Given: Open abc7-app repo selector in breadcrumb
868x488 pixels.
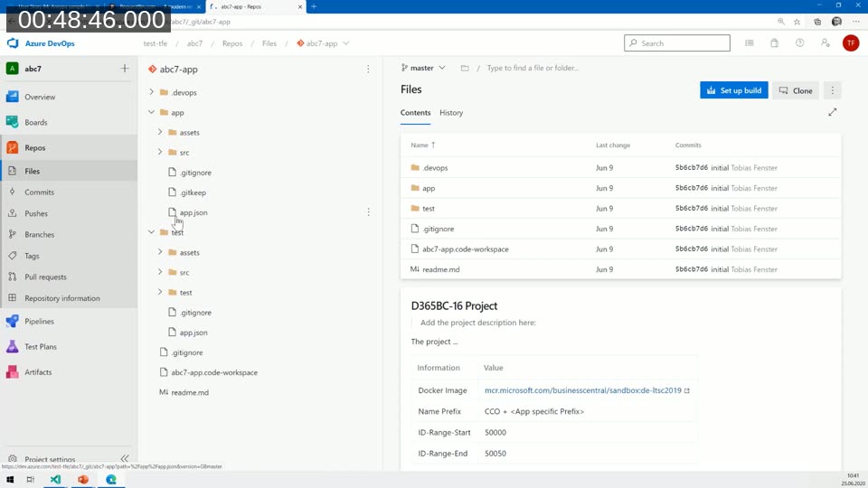Looking at the screenshot, I should tap(323, 43).
